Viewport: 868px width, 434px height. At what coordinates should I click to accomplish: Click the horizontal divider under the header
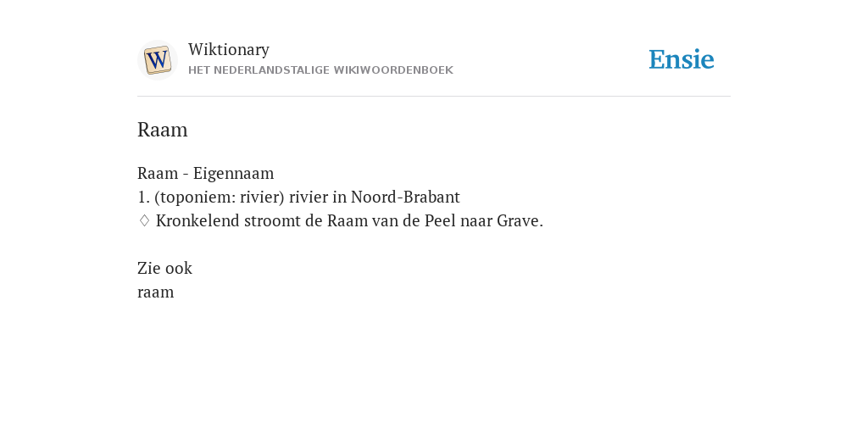pos(434,97)
